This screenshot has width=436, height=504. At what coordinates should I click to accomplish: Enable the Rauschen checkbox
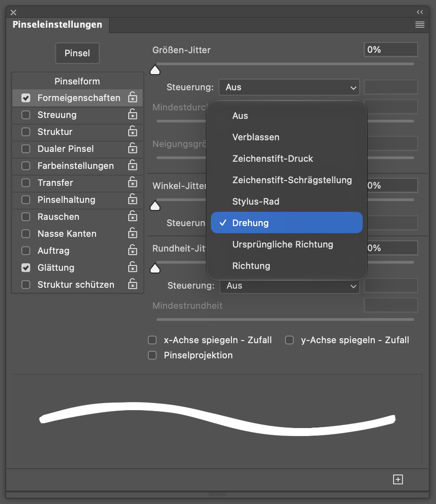pyautogui.click(x=26, y=217)
